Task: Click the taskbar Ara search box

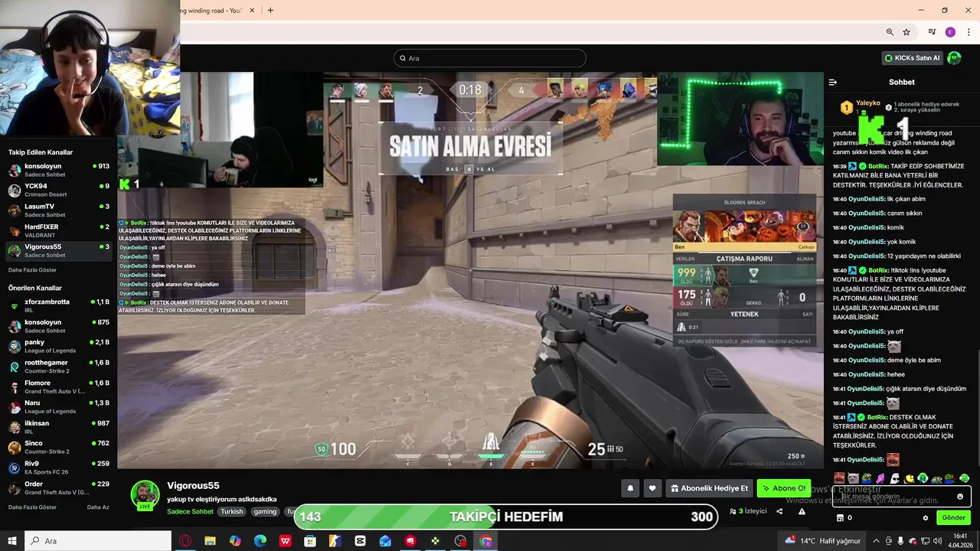Action: tap(99, 541)
